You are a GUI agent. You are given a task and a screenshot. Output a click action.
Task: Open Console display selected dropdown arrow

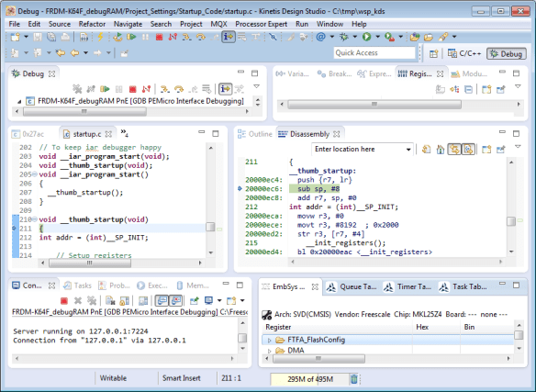[x=219, y=301]
